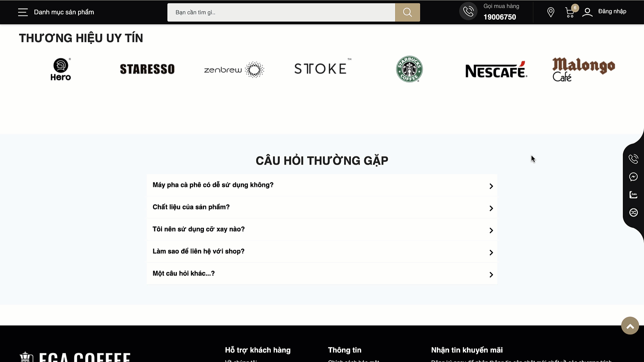
Task: Click the phone icon in header
Action: click(x=468, y=11)
